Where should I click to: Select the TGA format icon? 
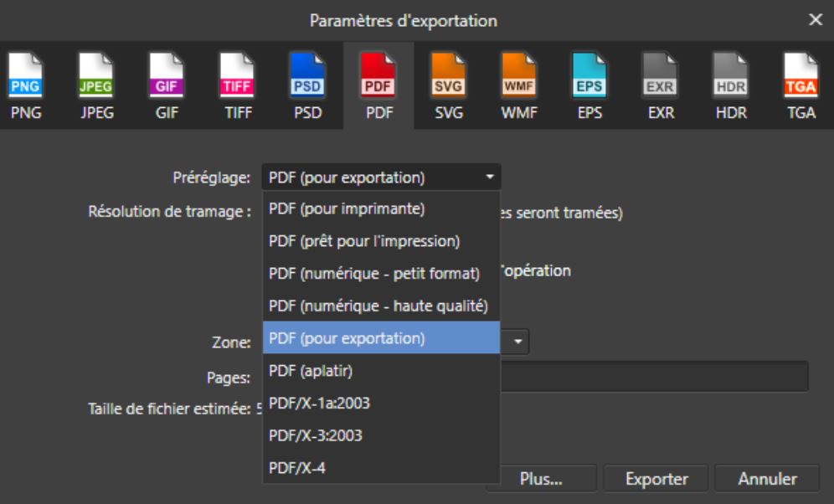[801, 85]
